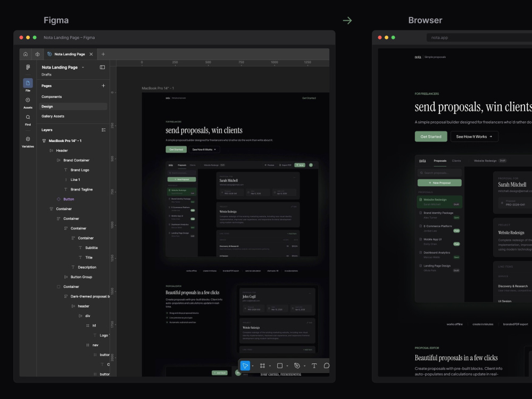Select Website Redesign proposal in Browser list

coord(439,202)
